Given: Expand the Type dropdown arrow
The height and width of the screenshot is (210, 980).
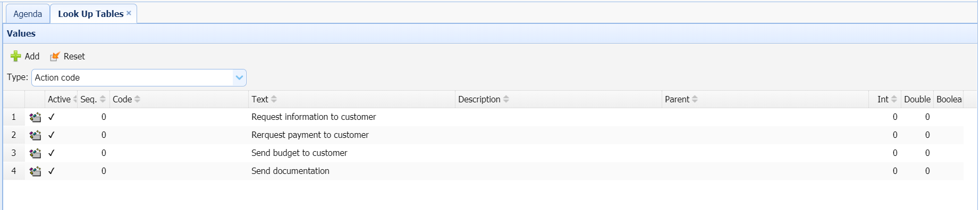Looking at the screenshot, I should pyautogui.click(x=240, y=77).
